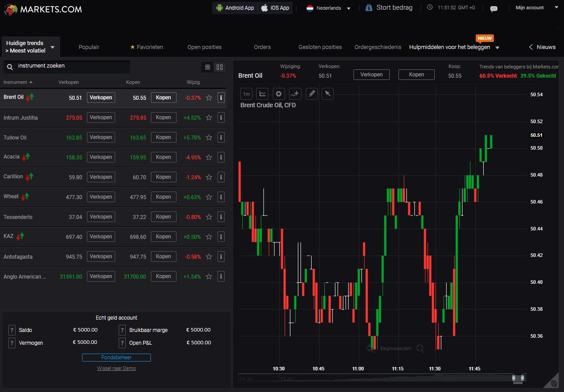Image resolution: width=564 pixels, height=392 pixels.
Task: Zoom in on the chart
Action: click(x=420, y=349)
